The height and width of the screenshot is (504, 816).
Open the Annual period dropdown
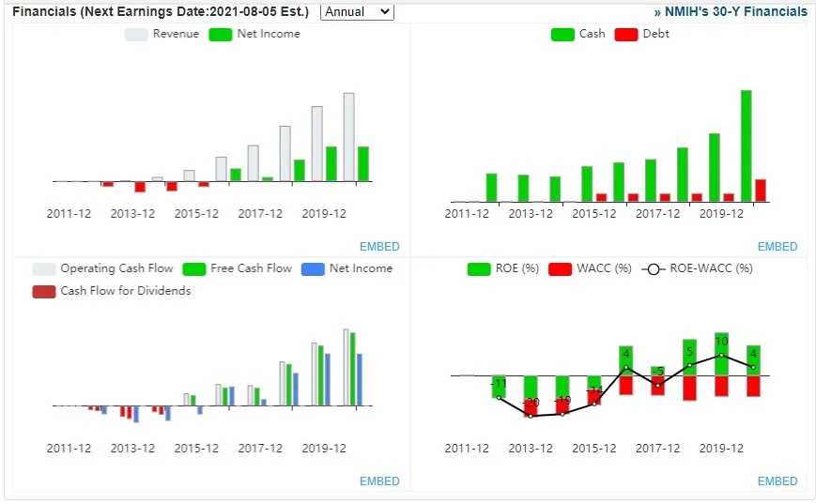coord(357,11)
